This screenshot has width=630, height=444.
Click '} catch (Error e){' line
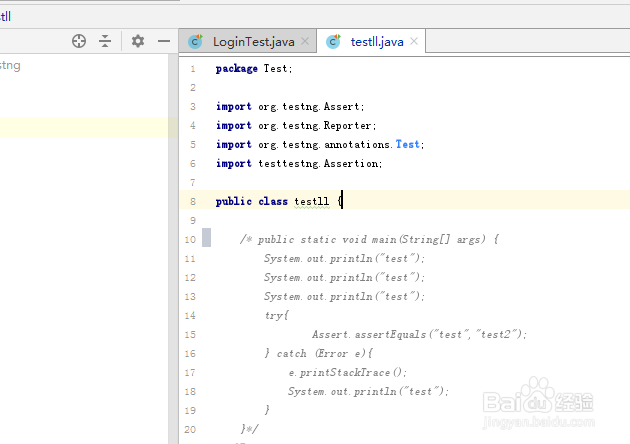pos(318,354)
